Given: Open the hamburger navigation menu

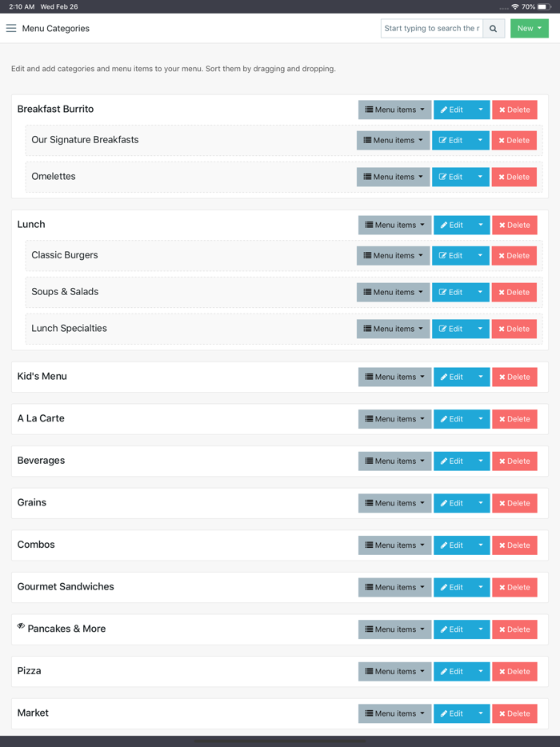Looking at the screenshot, I should click(x=11, y=28).
